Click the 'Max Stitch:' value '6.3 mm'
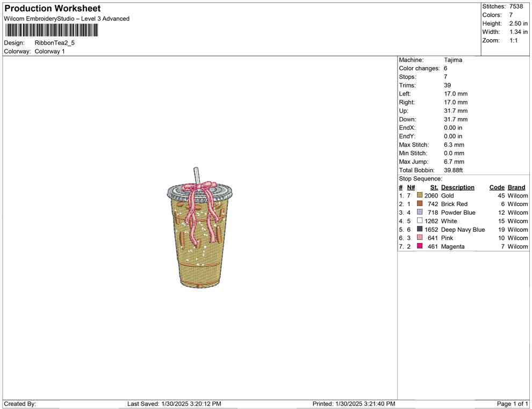Viewport: 532px width, 409px height. (x=454, y=145)
